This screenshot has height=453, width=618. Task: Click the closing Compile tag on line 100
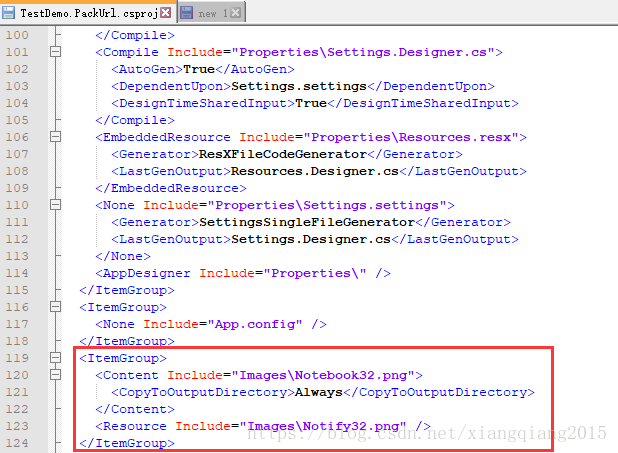click(135, 35)
